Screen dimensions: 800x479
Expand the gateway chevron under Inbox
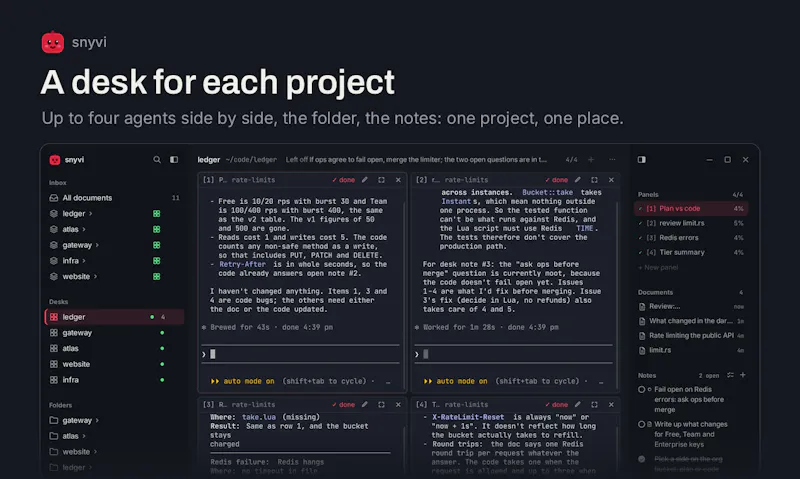pos(97,245)
